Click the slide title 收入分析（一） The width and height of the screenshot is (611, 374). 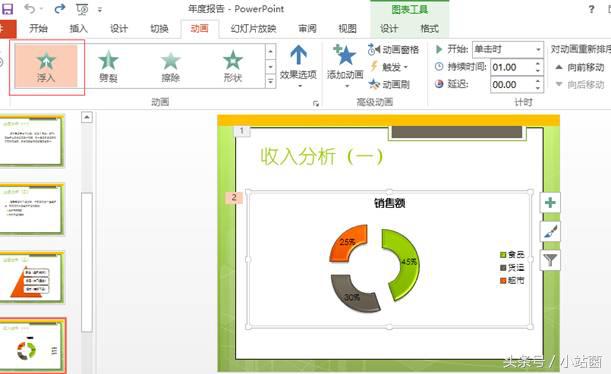pos(322,157)
